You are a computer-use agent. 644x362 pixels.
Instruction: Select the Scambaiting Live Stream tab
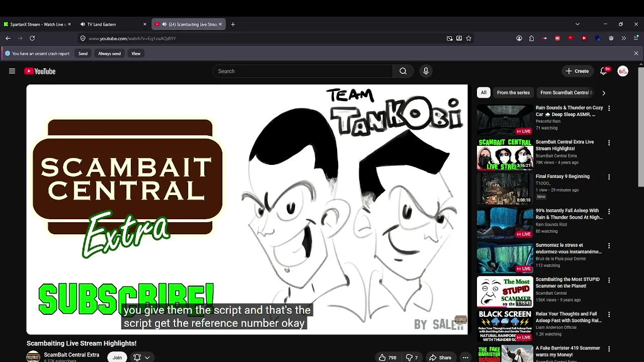[x=188, y=24]
